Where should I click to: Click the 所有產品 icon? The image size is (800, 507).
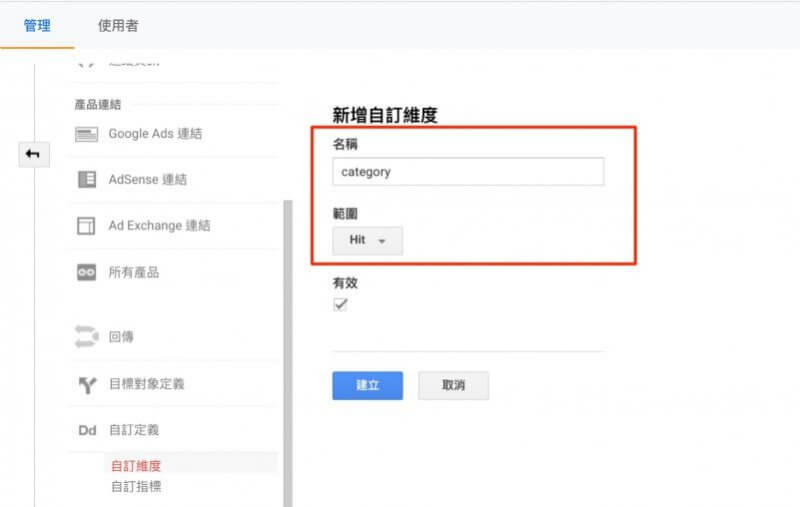86,272
